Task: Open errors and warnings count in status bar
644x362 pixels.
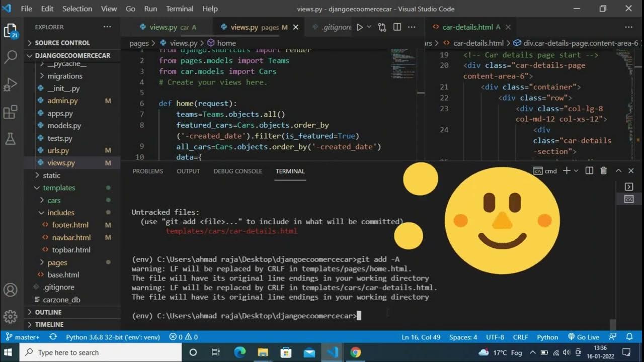Action: (x=184, y=337)
